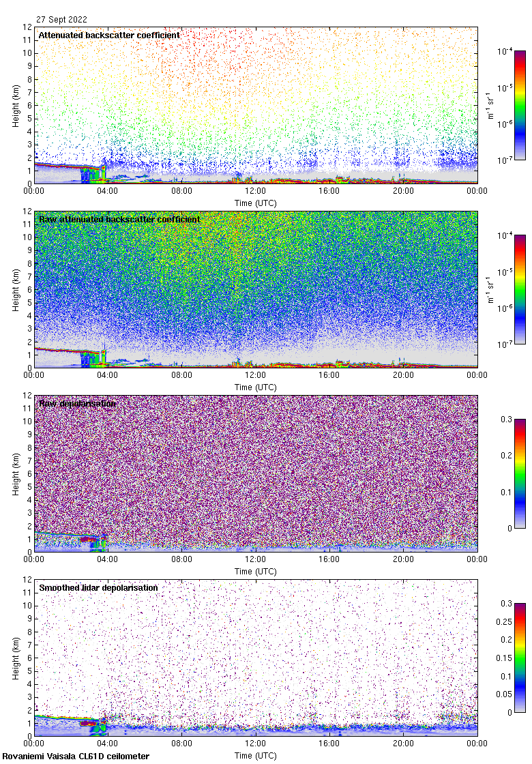The image size is (532, 764).
Task: Click 'Rovaniemi Vaisala CL61D ceilometer' caption
Action: (76, 756)
